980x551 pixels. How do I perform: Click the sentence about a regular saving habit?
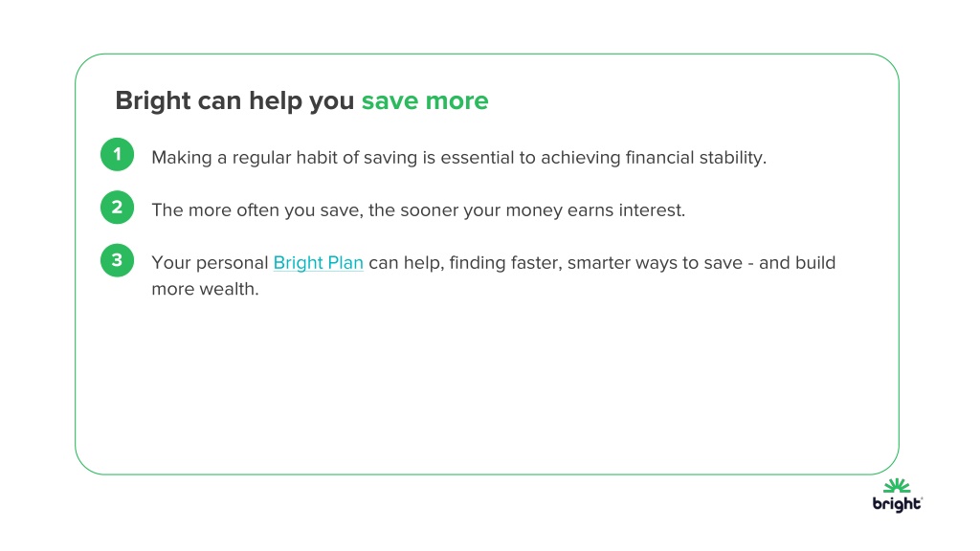coord(458,158)
